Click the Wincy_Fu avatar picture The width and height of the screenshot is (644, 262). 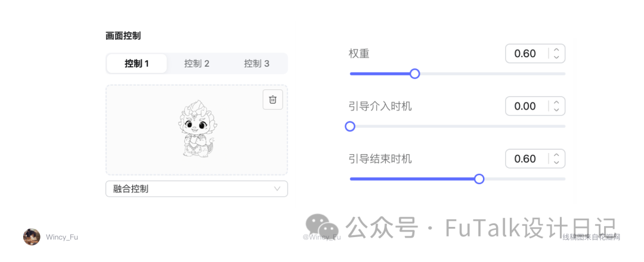32,237
